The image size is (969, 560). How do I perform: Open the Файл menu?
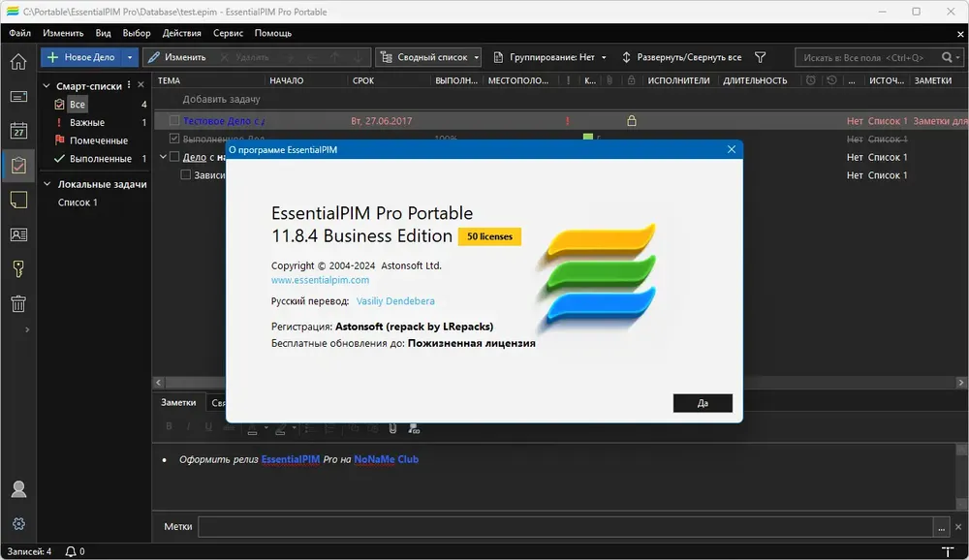click(19, 33)
